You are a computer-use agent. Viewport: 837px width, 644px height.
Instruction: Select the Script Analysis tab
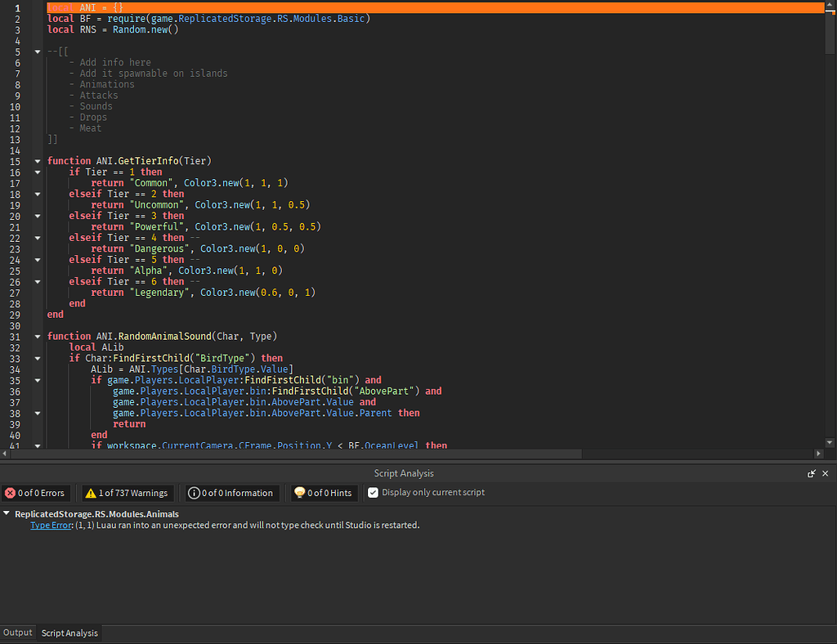[x=69, y=633]
